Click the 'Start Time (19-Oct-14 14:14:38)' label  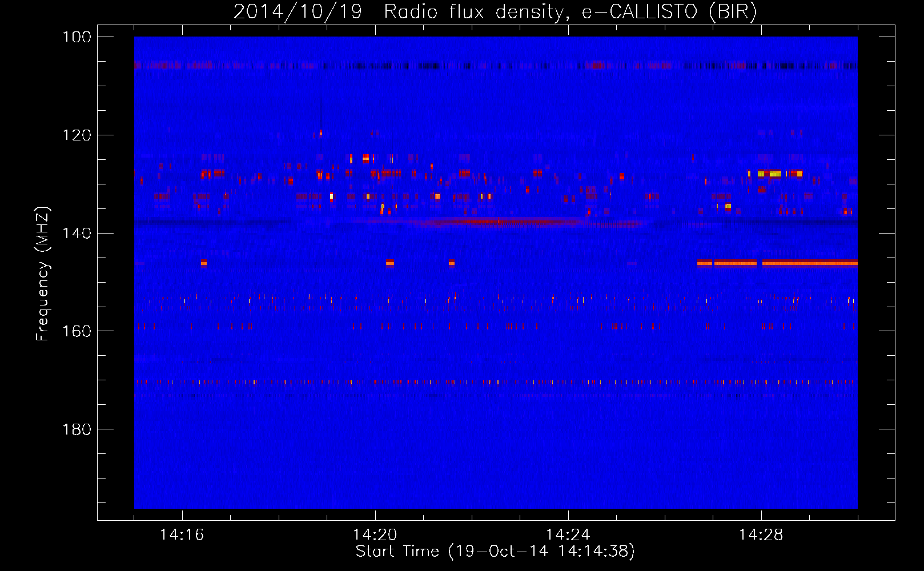click(495, 552)
